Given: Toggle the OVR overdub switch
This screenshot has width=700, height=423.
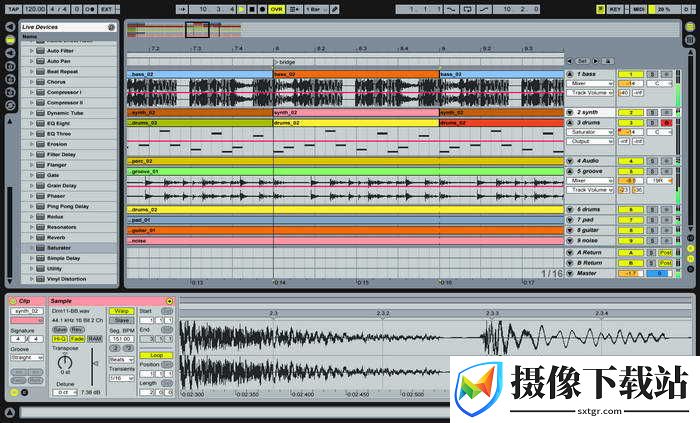Looking at the screenshot, I should click(x=276, y=9).
